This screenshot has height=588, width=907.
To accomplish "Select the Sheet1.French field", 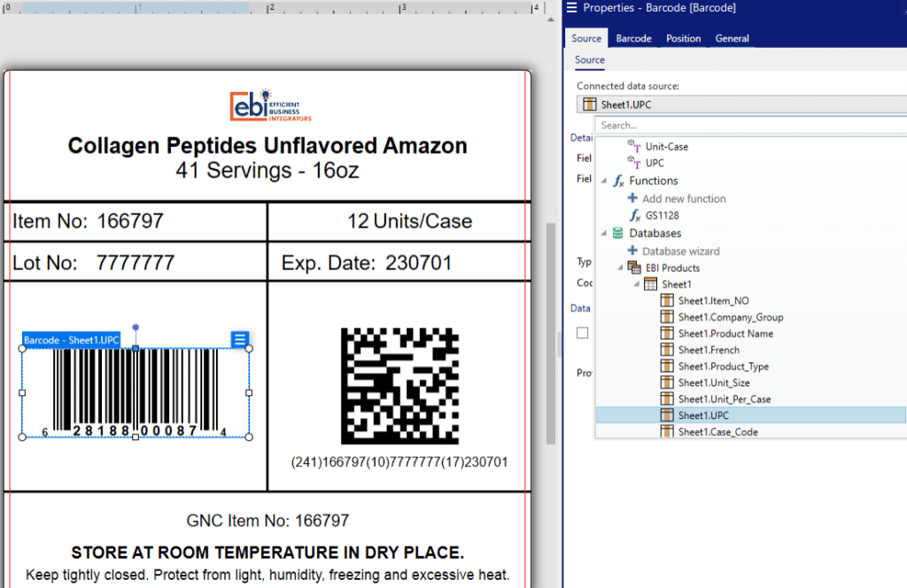I will click(709, 351).
